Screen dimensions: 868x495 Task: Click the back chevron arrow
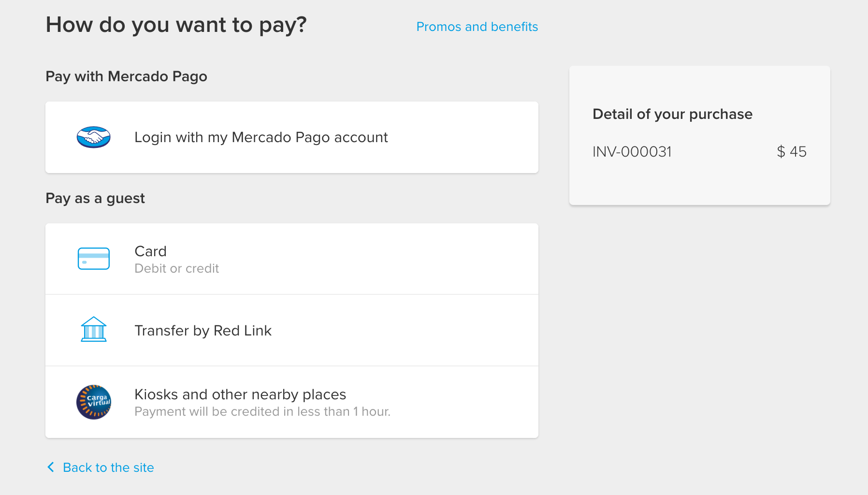coord(51,467)
